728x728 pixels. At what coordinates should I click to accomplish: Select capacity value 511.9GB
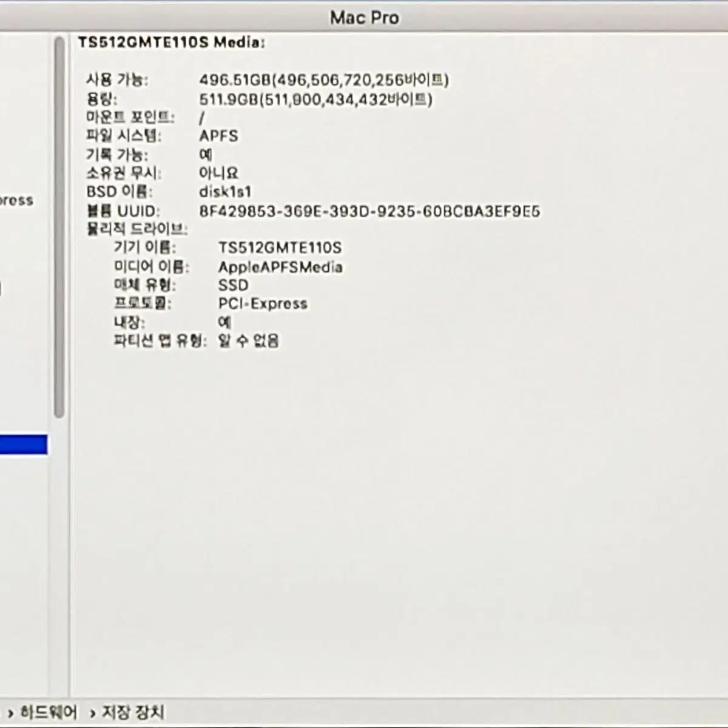(x=315, y=99)
